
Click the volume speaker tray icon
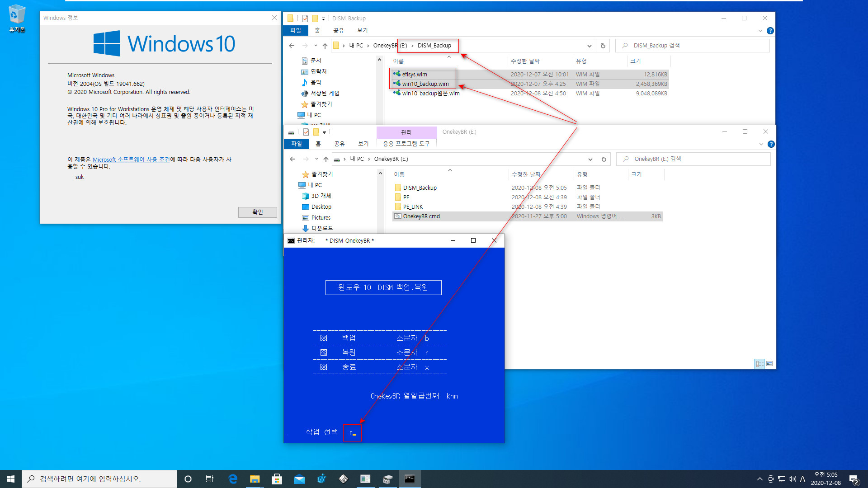click(x=792, y=479)
